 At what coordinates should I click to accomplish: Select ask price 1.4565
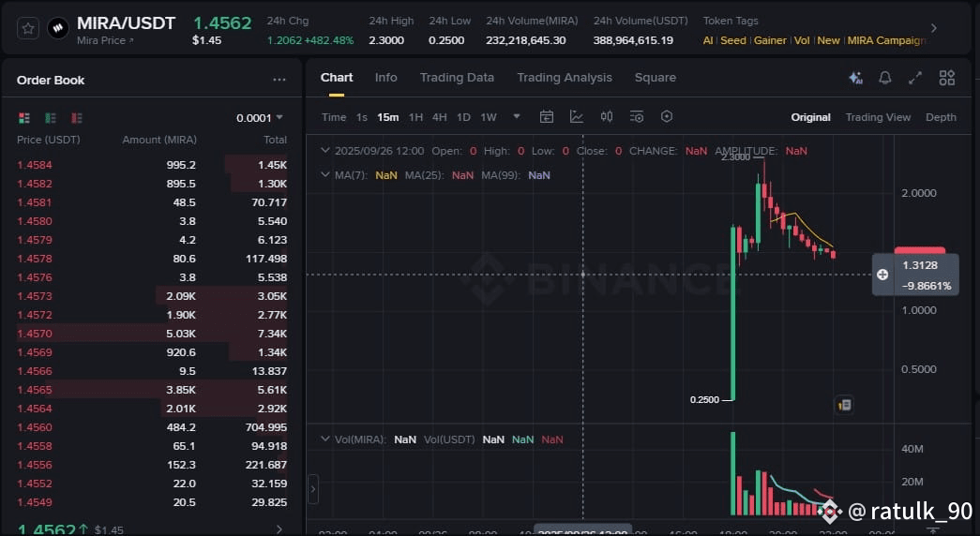coord(35,390)
